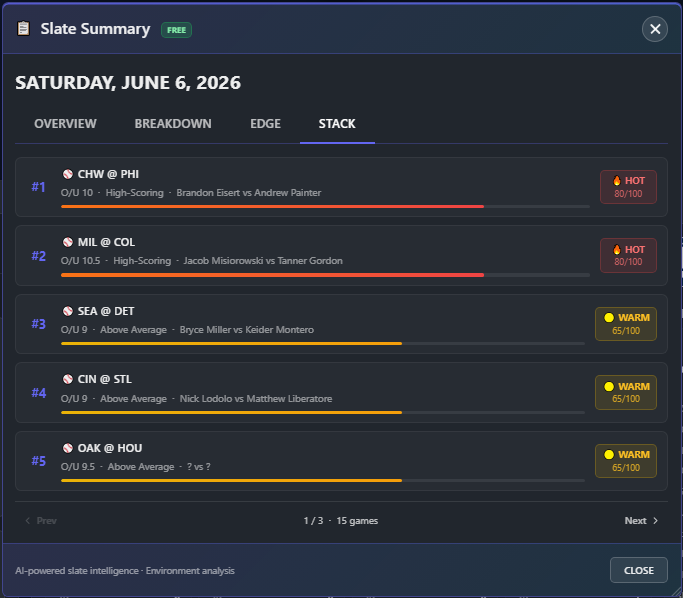Click the SEA @ DET matchup title
The width and height of the screenshot is (683, 598).
[x=106, y=311]
